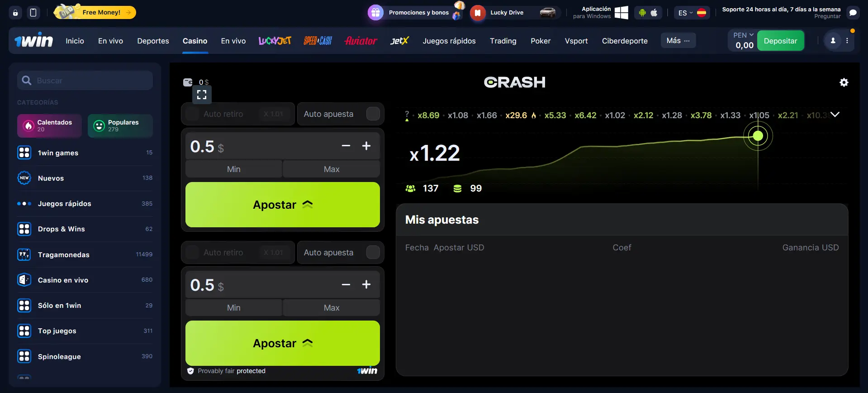The height and width of the screenshot is (393, 868).
Task: Open the JetX game logo
Action: (399, 41)
